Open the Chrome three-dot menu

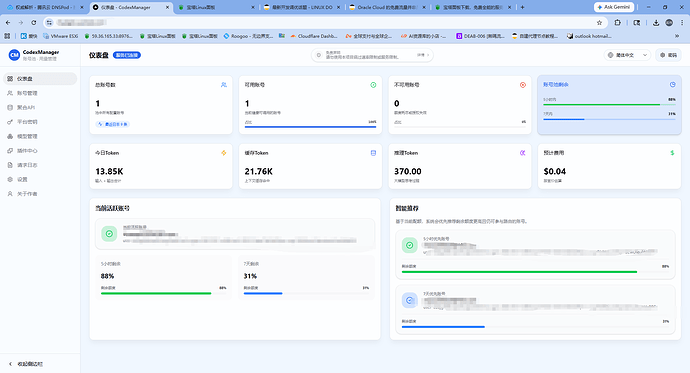point(682,22)
